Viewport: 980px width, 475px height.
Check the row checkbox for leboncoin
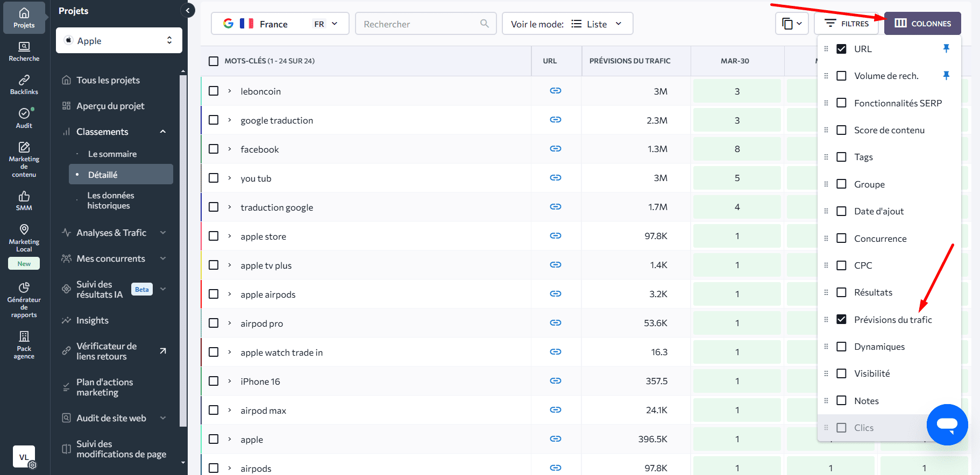tap(214, 91)
